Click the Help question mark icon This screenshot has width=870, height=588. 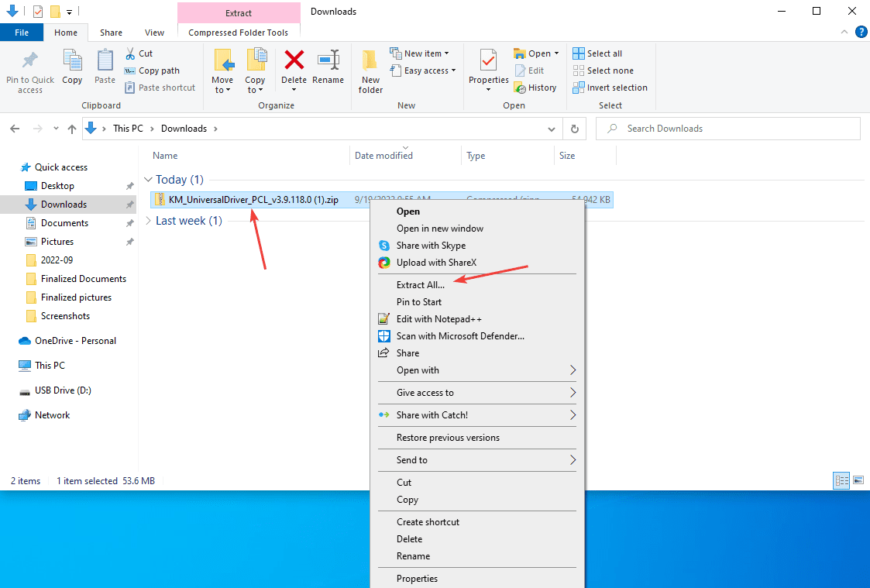861,32
